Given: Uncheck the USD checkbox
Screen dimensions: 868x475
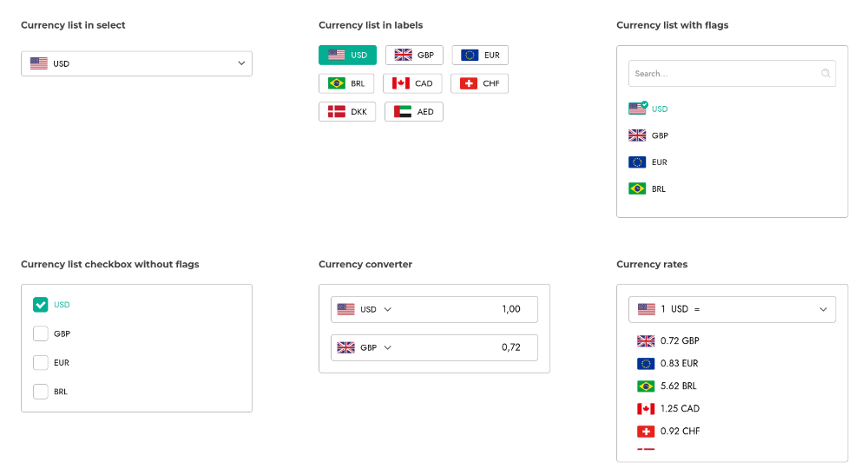Looking at the screenshot, I should (x=40, y=305).
